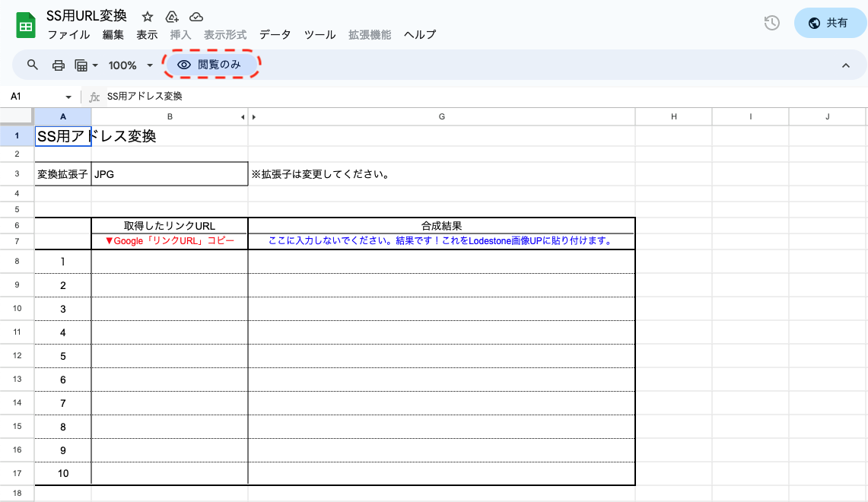Click the ※拡張子は変更してください note
Screen dimensions: 868x502
(x=320, y=174)
